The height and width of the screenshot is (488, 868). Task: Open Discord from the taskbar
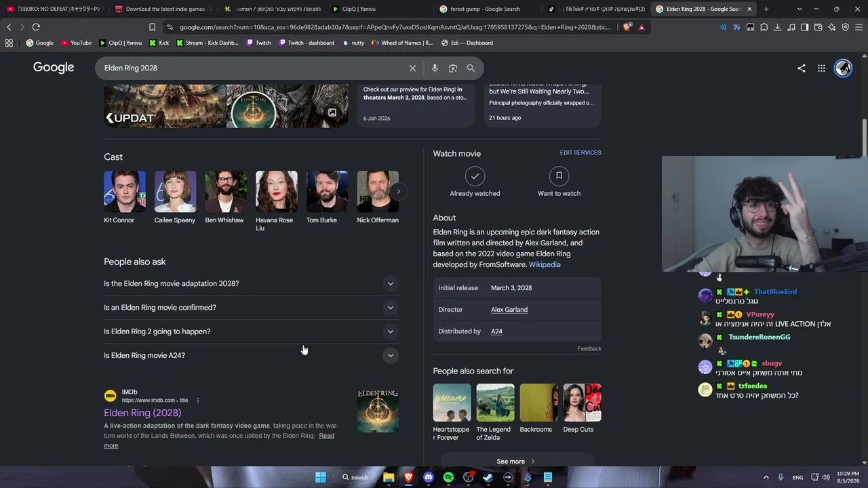[428, 477]
